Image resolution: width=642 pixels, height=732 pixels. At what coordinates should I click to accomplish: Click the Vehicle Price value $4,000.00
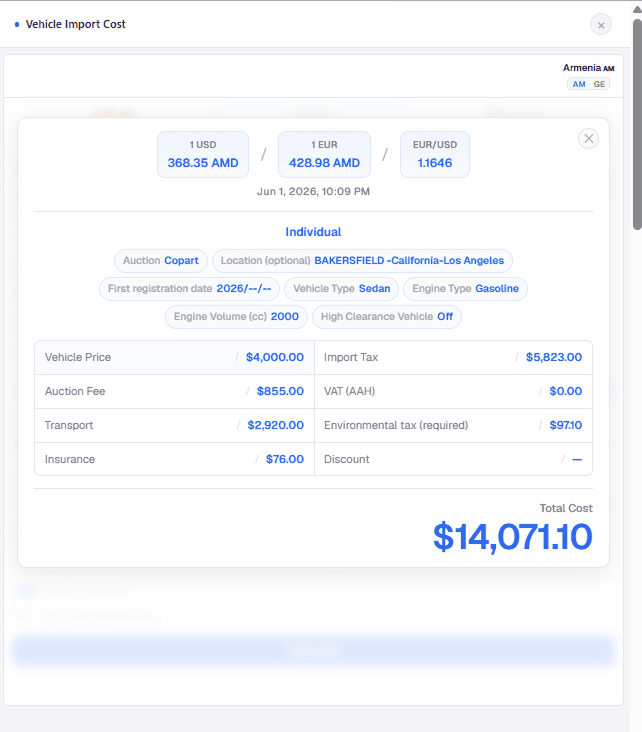(275, 357)
